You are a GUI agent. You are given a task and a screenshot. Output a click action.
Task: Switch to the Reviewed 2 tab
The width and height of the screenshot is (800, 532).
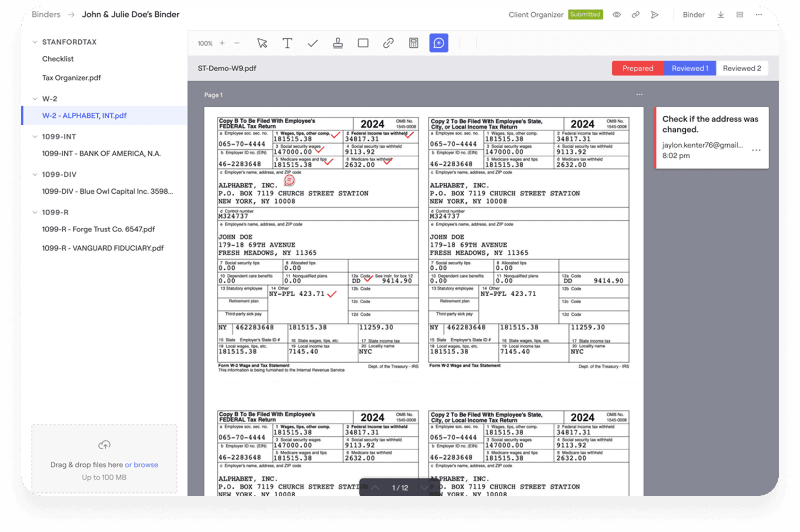[x=742, y=68]
